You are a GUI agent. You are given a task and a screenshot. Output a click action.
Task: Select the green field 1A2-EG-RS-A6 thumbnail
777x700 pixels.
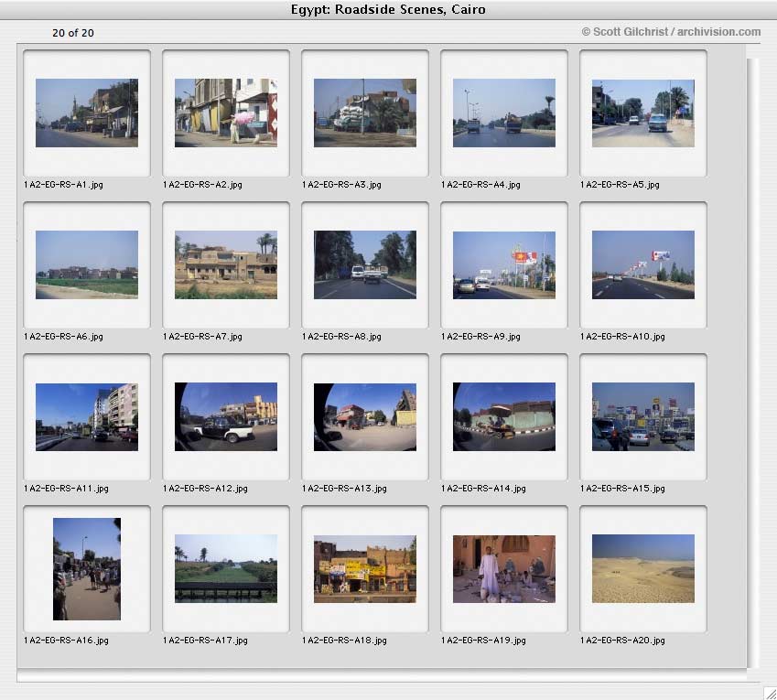click(87, 264)
